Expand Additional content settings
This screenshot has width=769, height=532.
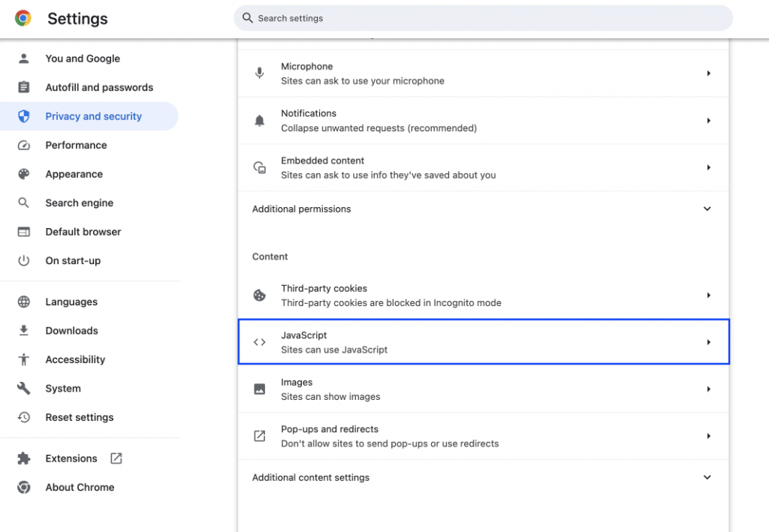click(x=707, y=477)
